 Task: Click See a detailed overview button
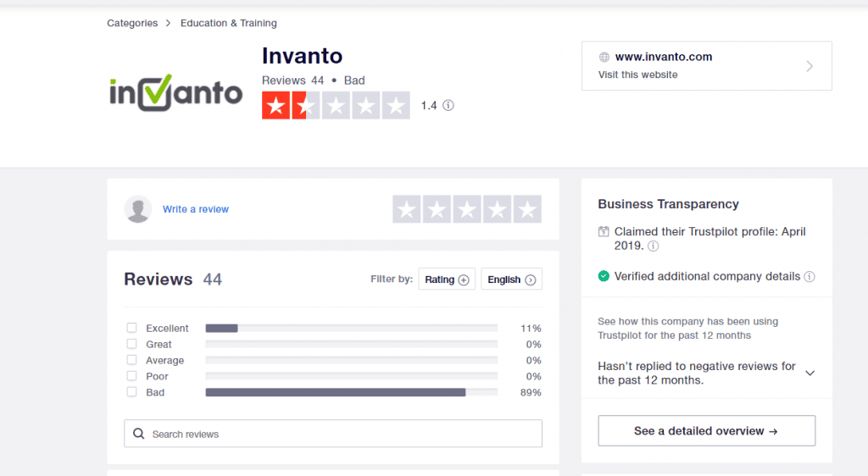(706, 430)
